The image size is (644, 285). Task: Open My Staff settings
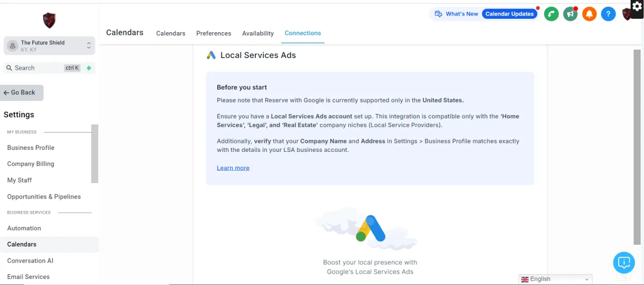(19, 180)
